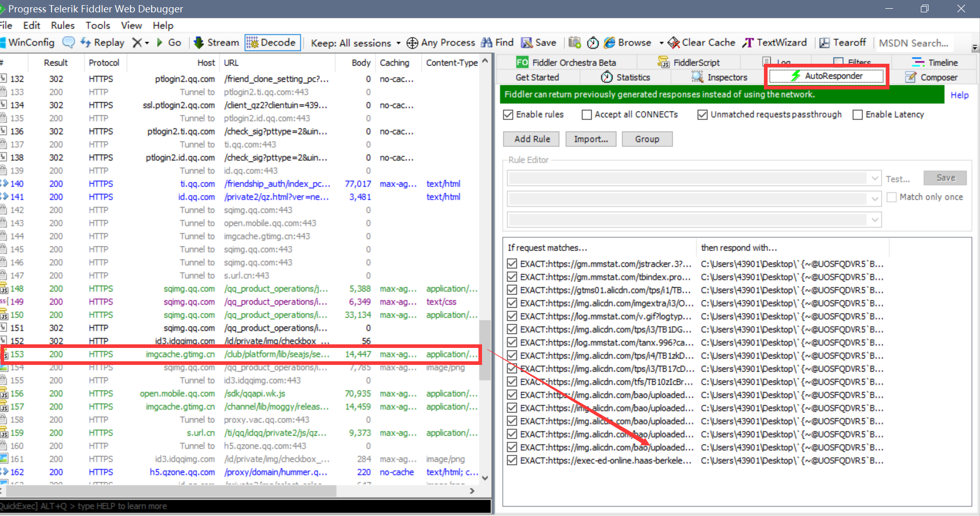Expand the Browse dropdown arrow
980x516 pixels.
[x=661, y=43]
